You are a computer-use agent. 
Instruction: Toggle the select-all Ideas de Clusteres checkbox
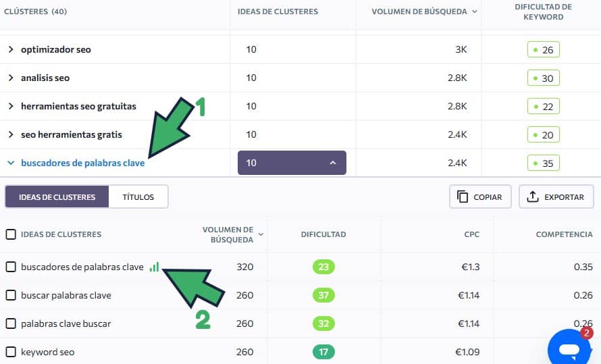click(x=11, y=234)
